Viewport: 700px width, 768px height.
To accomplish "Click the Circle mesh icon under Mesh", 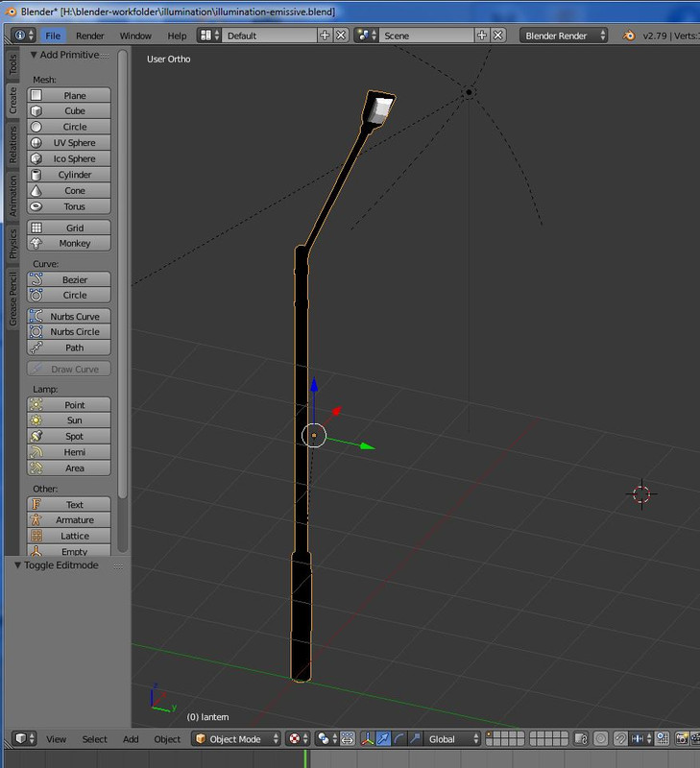I will (x=36, y=127).
